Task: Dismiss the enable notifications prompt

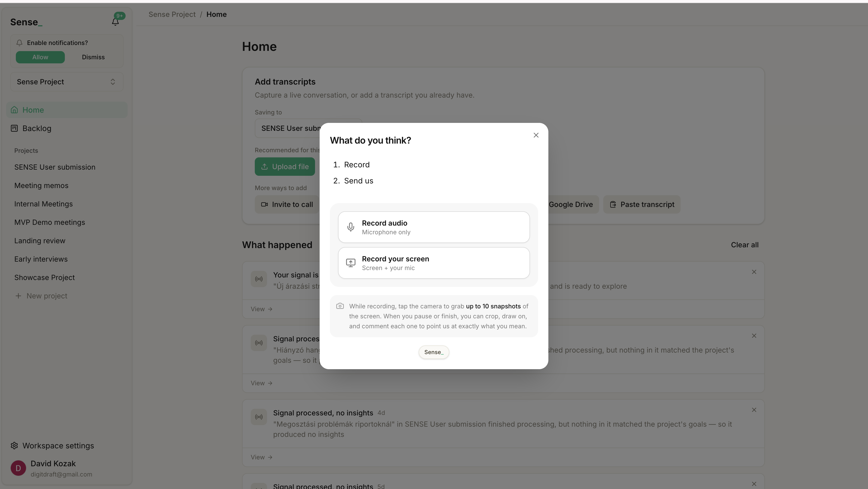Action: click(93, 57)
